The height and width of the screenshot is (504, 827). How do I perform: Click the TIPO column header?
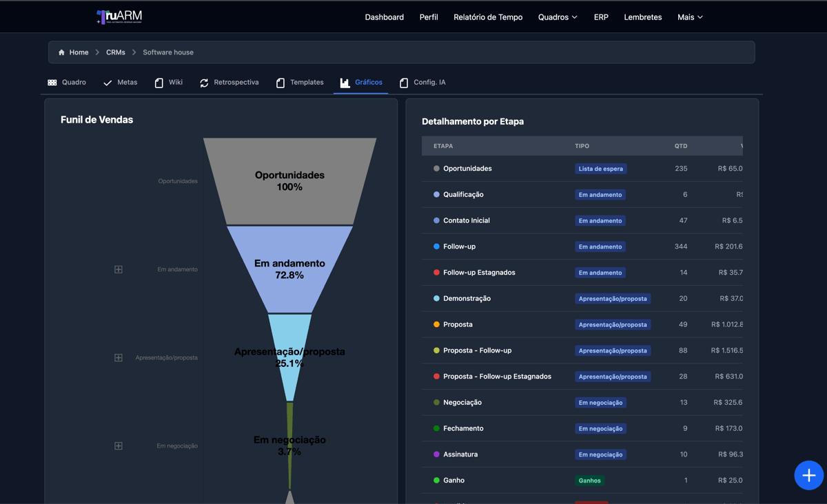[x=582, y=146]
